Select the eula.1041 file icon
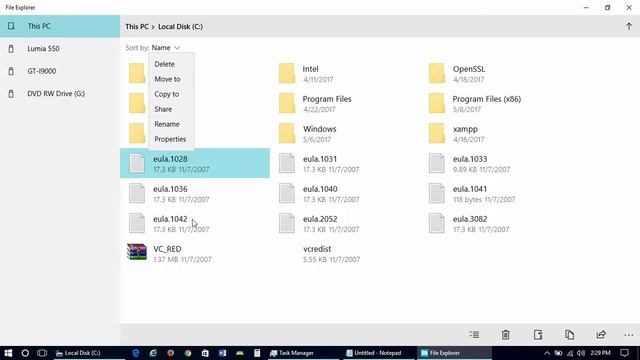Image resolution: width=640 pixels, height=360 pixels. click(x=436, y=193)
